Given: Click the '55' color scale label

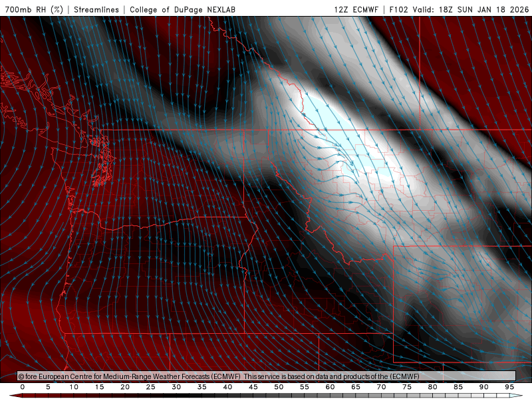Looking at the screenshot, I should (305, 387).
